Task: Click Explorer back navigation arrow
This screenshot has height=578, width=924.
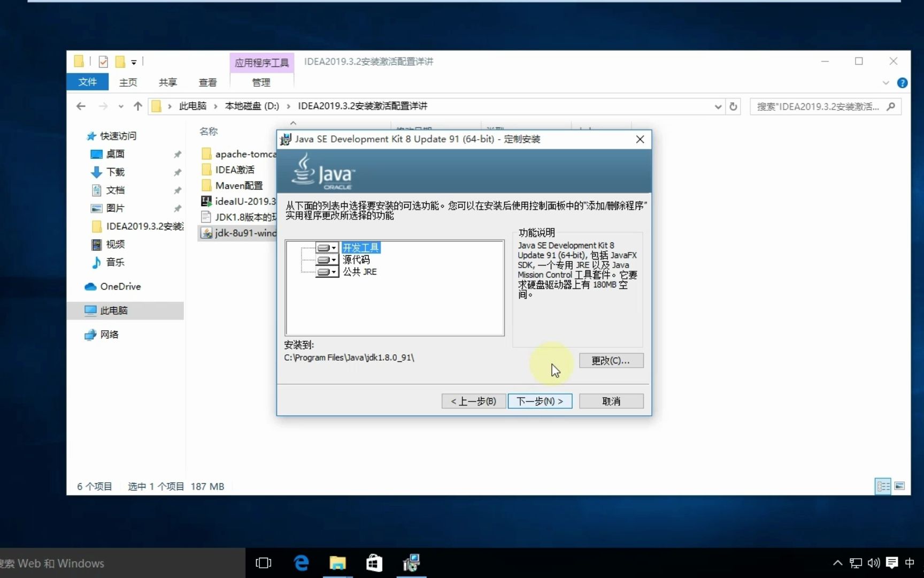Action: click(81, 106)
